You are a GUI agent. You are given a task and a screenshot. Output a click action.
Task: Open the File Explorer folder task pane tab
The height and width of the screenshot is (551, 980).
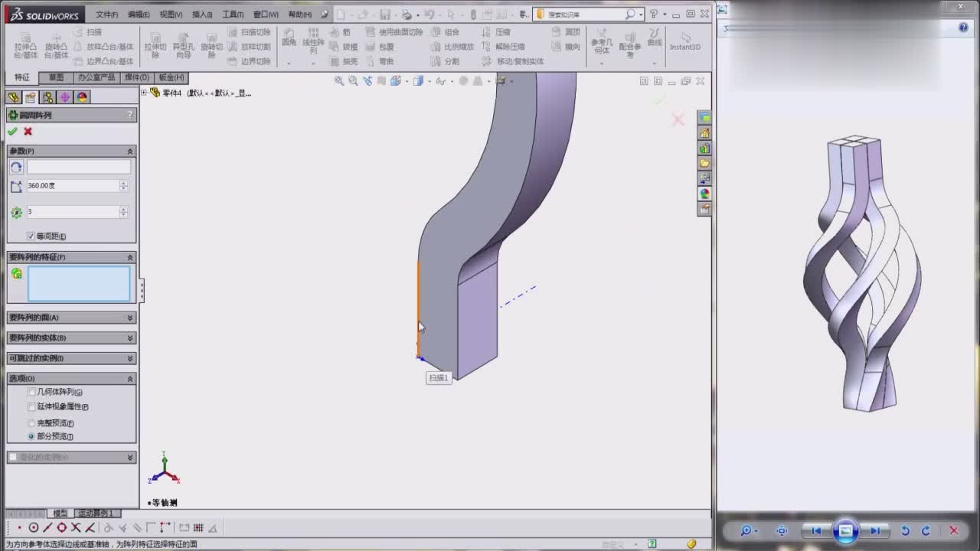pos(704,163)
